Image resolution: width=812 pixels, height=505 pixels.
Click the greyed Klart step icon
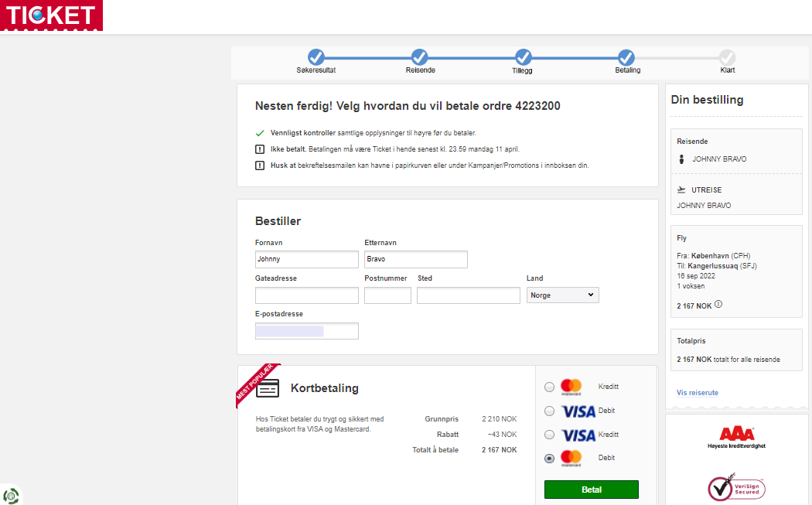click(x=727, y=57)
